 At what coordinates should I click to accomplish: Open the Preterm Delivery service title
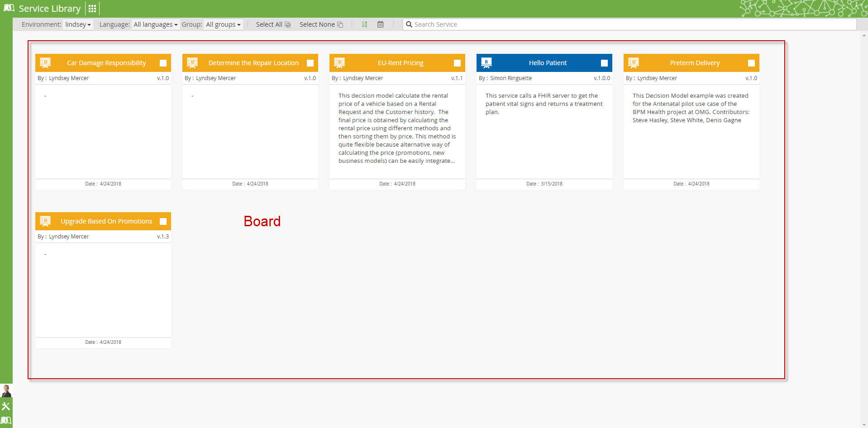pos(695,63)
